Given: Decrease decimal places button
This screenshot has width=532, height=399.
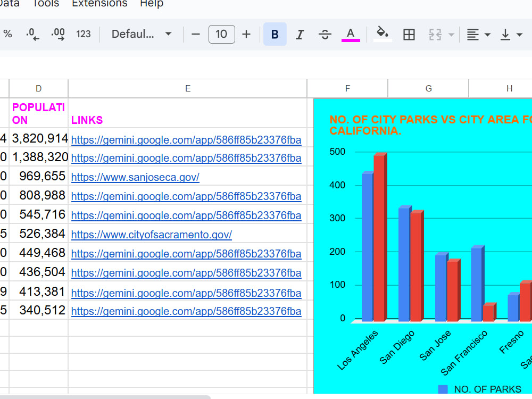Looking at the screenshot, I should click(x=32, y=34).
